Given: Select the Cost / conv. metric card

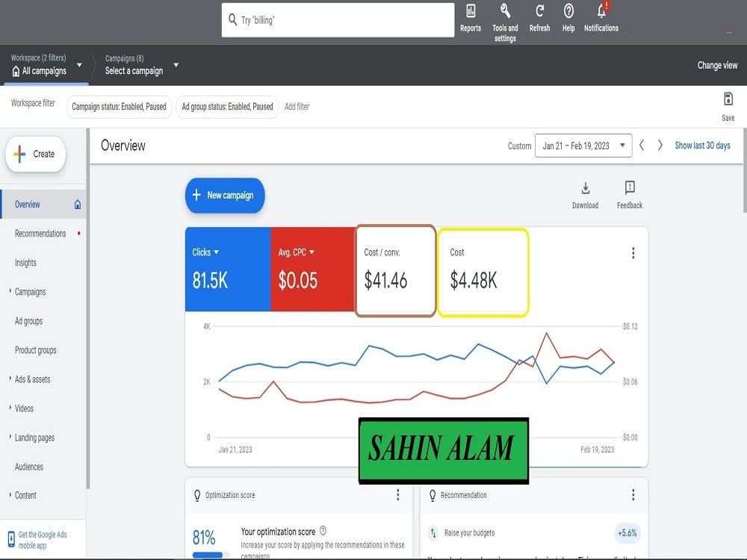Looking at the screenshot, I should (395, 270).
